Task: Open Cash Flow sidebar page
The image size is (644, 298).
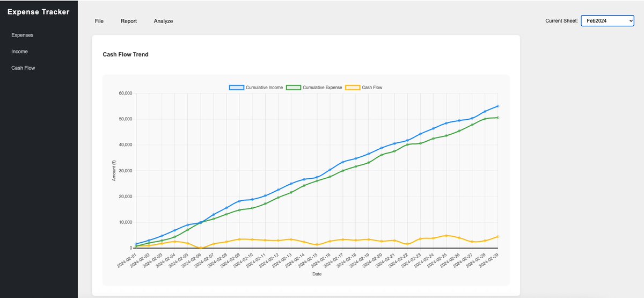Action: point(23,68)
